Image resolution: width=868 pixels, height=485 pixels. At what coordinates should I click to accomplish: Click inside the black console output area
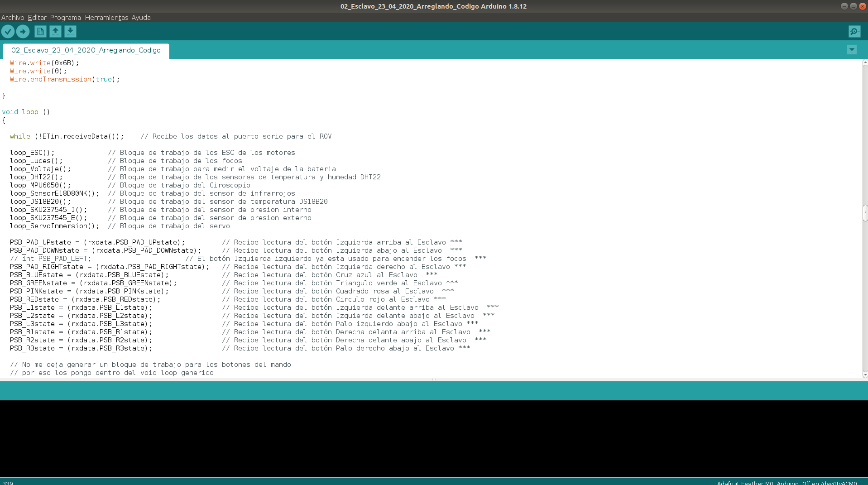pyautogui.click(x=434, y=438)
